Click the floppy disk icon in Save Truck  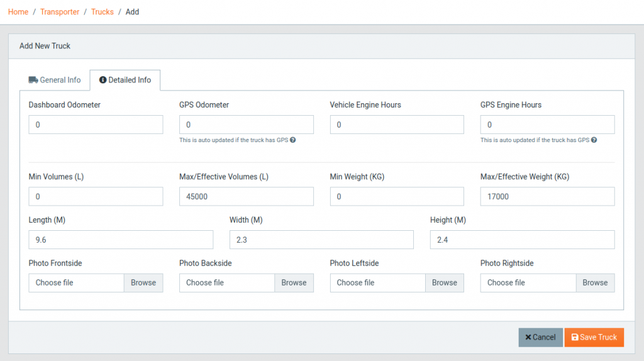(x=575, y=337)
